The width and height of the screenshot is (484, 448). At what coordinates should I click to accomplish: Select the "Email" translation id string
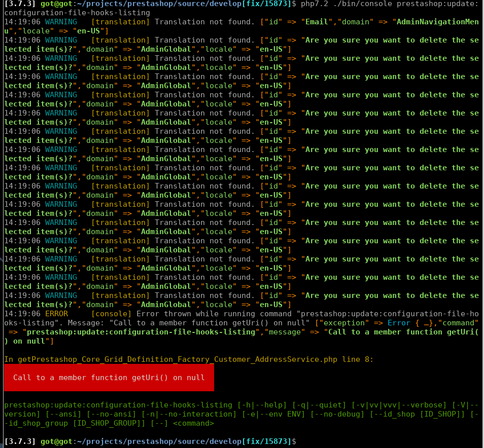[x=317, y=22]
